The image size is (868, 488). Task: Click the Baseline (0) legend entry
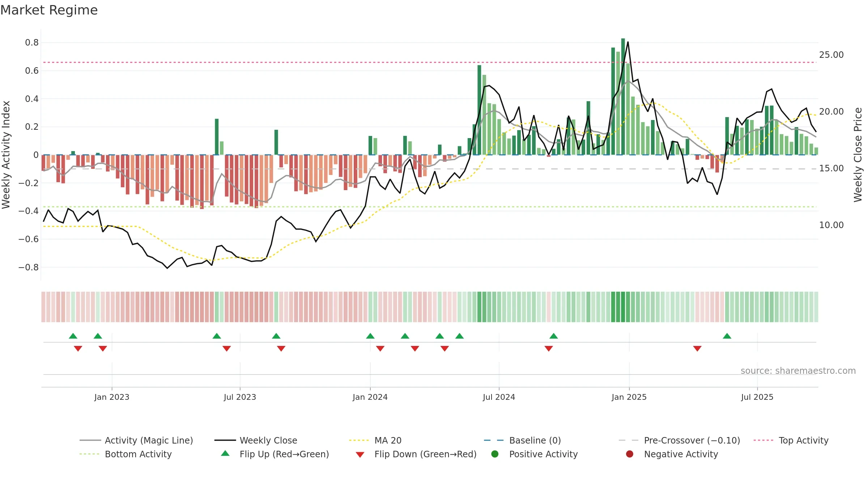point(522,440)
